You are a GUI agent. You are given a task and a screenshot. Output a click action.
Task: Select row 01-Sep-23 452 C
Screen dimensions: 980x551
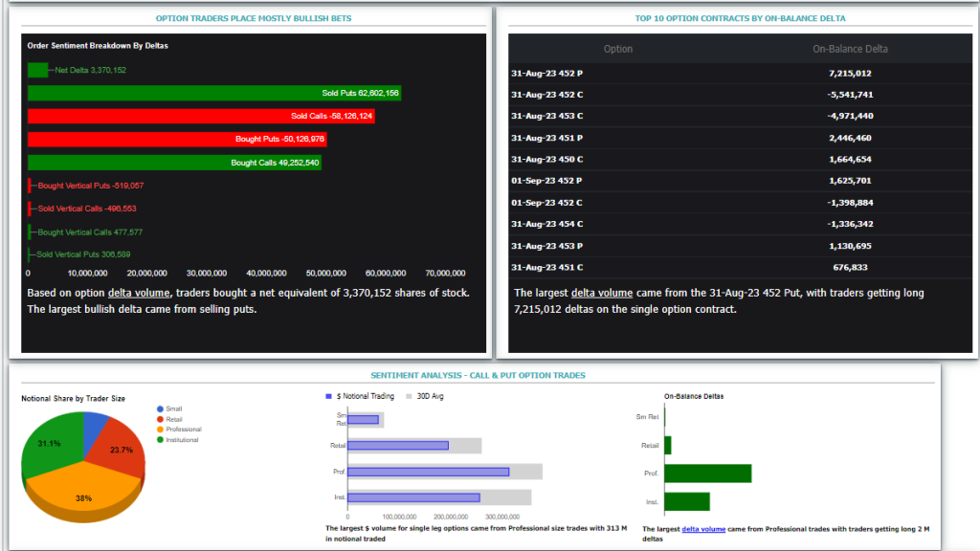pos(740,203)
